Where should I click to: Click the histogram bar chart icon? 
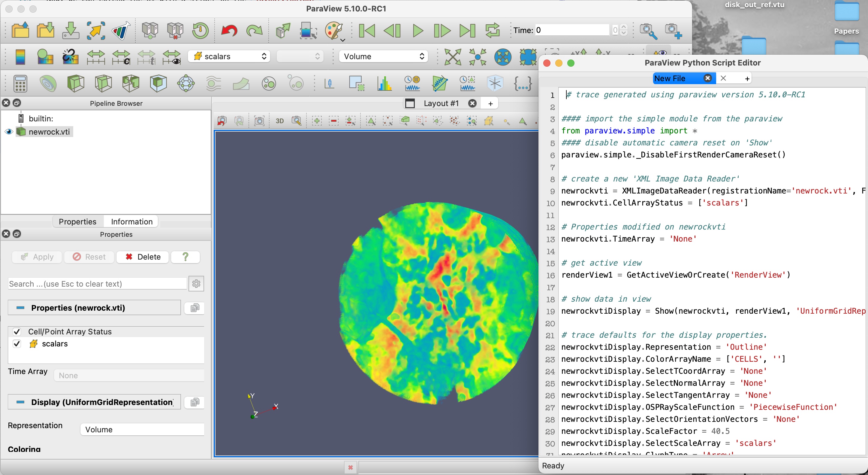point(384,83)
